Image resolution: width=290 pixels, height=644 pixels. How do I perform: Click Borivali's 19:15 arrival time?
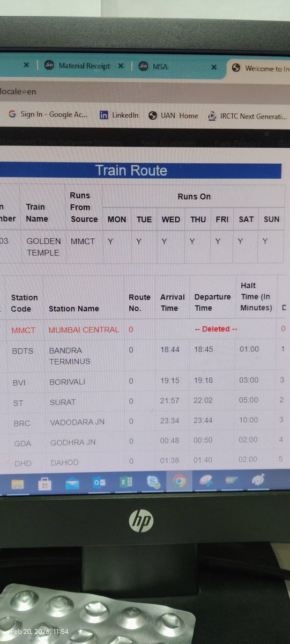point(169,380)
